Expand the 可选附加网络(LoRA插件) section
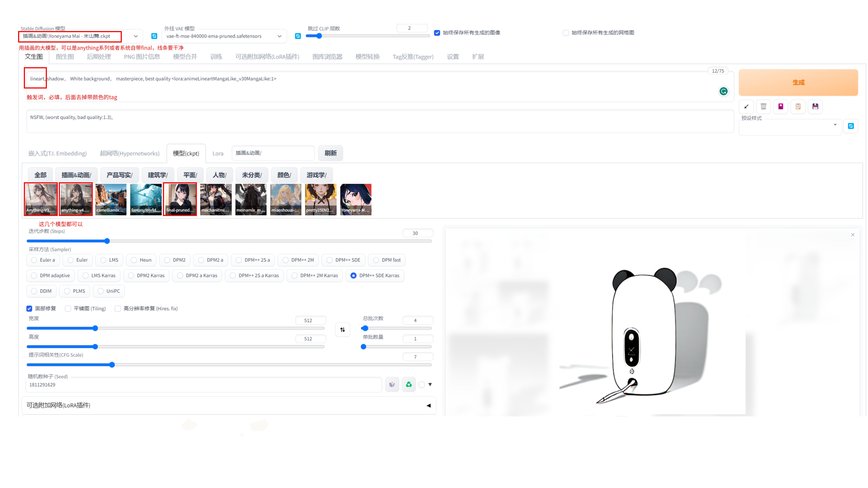Viewport: 868px width, 488px height. point(428,405)
